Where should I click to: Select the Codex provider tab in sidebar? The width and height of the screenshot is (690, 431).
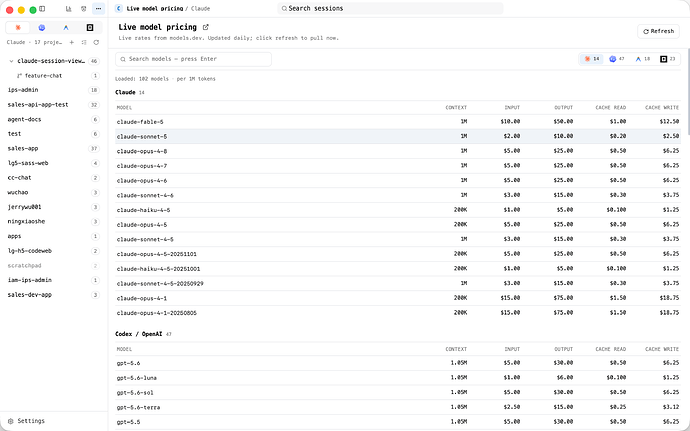coord(42,28)
